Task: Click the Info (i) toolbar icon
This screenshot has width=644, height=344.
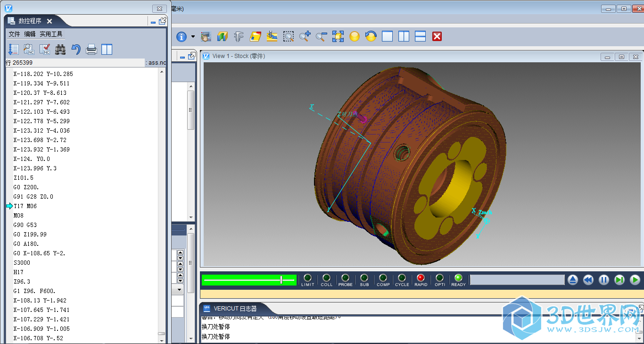Action: tap(182, 36)
